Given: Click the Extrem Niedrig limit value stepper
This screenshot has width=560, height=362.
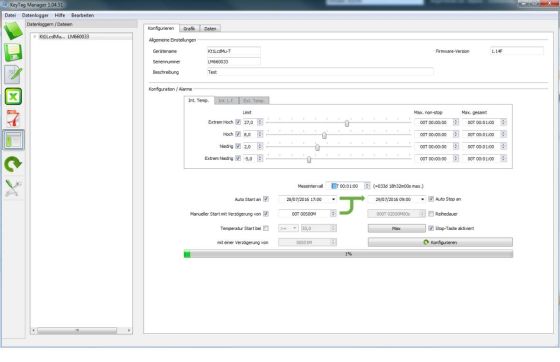Looking at the screenshot, I should click(260, 158).
